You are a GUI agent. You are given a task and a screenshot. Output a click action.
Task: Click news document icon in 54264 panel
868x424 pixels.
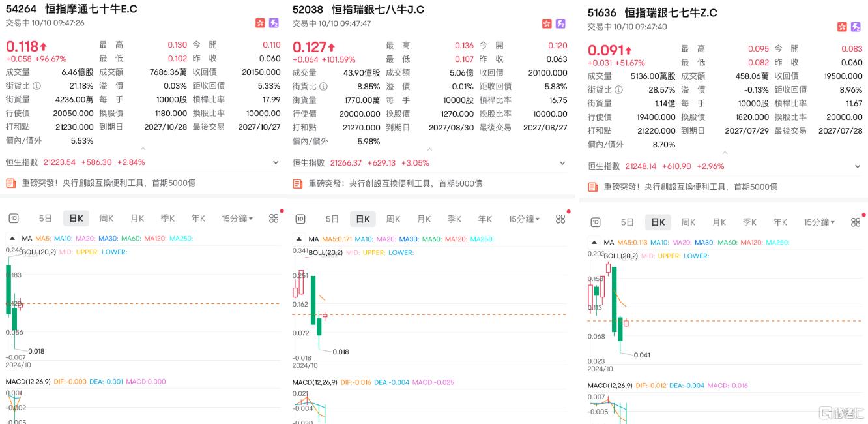(x=10, y=183)
